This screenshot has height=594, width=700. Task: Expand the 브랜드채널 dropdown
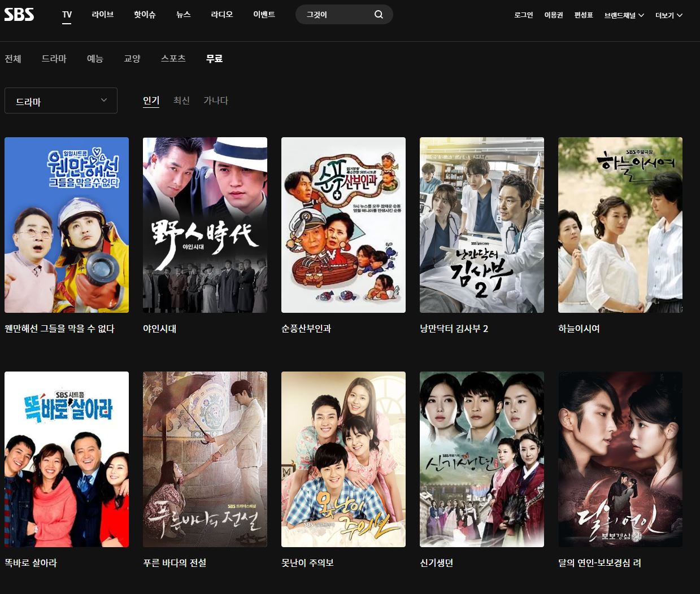tap(624, 15)
